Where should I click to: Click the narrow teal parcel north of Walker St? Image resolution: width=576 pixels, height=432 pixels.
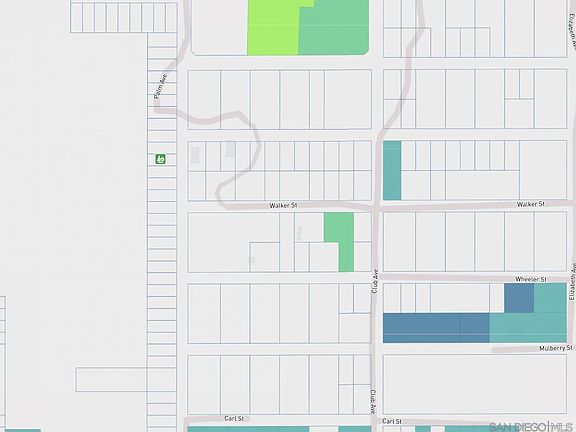(392, 170)
